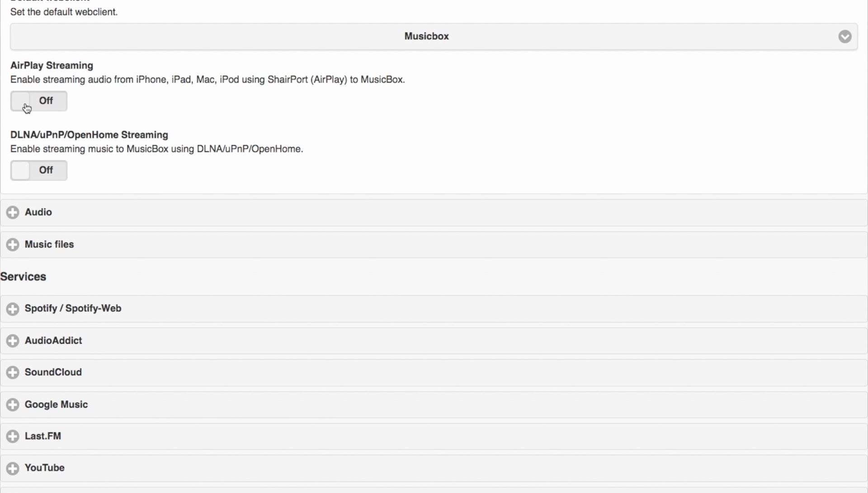Click the plus icon beside SoundCloud
Viewport: 868px width, 493px height.
(x=13, y=372)
